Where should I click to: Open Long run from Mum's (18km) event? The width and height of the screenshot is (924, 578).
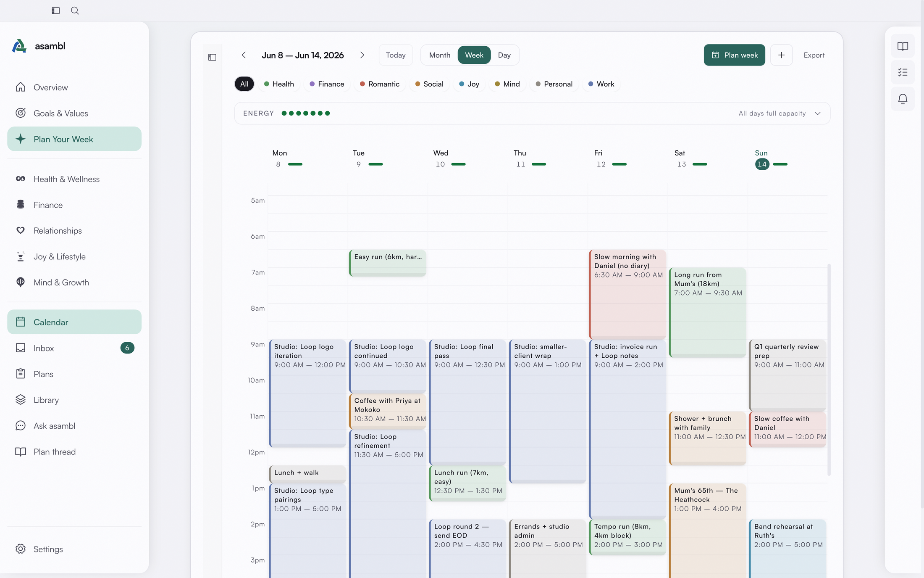click(x=708, y=312)
